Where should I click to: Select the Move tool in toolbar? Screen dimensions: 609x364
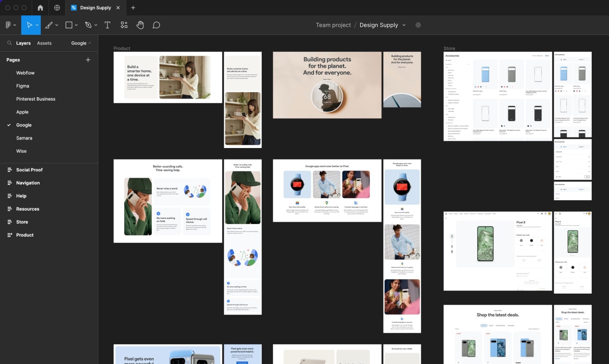point(29,25)
